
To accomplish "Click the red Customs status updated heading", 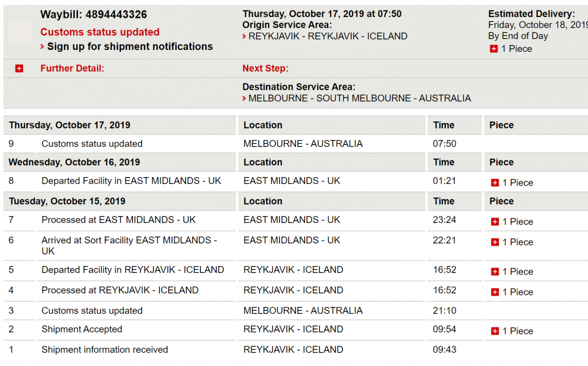I will pyautogui.click(x=100, y=32).
